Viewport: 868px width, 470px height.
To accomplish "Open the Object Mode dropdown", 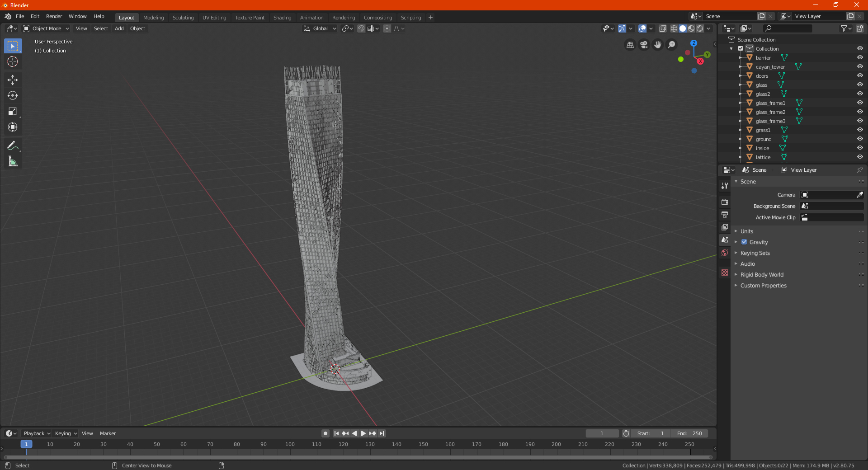I will click(46, 28).
